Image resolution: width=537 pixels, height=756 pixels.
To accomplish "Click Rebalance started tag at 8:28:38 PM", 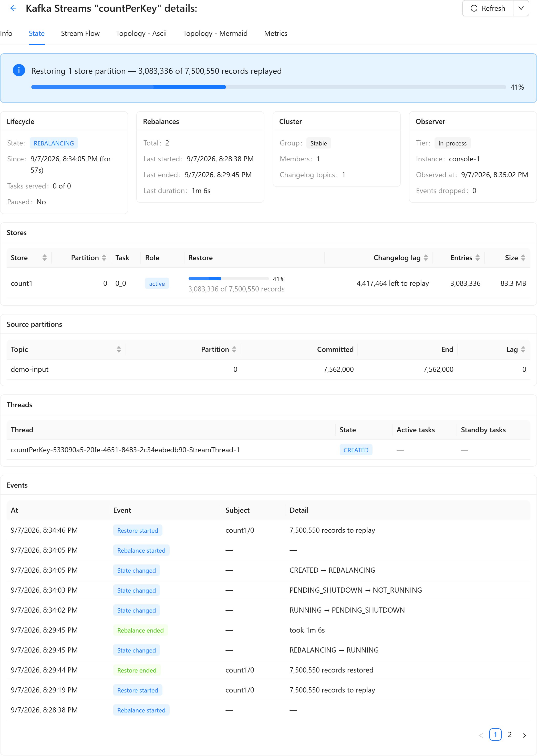I will pos(141,710).
